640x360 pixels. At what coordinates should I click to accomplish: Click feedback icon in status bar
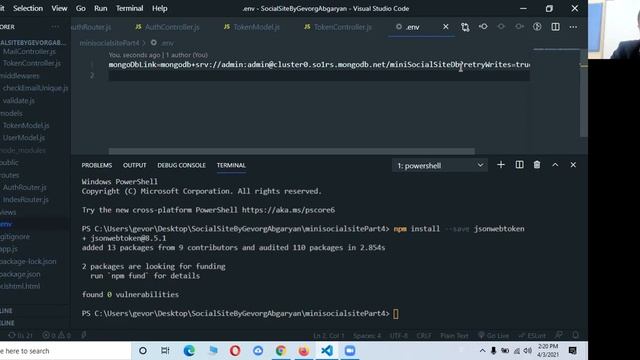point(558,336)
